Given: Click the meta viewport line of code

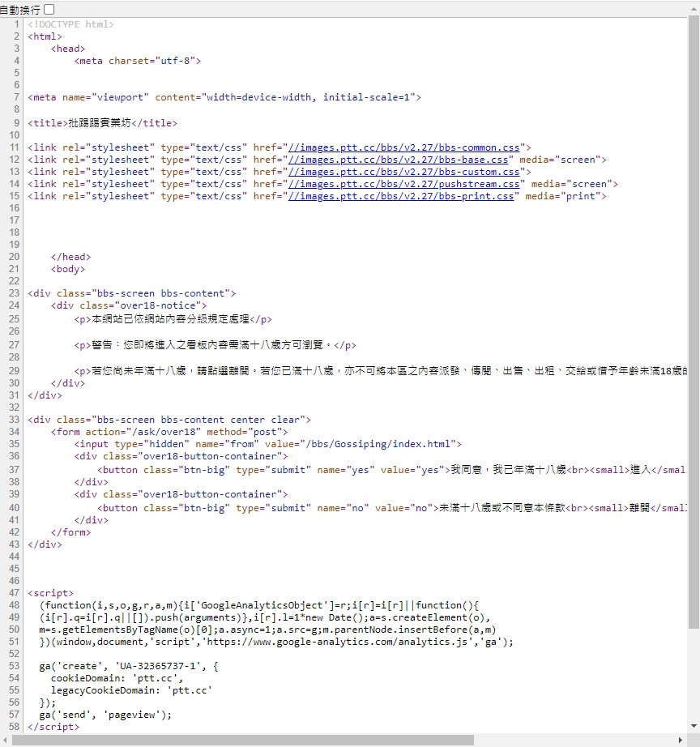Looking at the screenshot, I should coord(224,97).
